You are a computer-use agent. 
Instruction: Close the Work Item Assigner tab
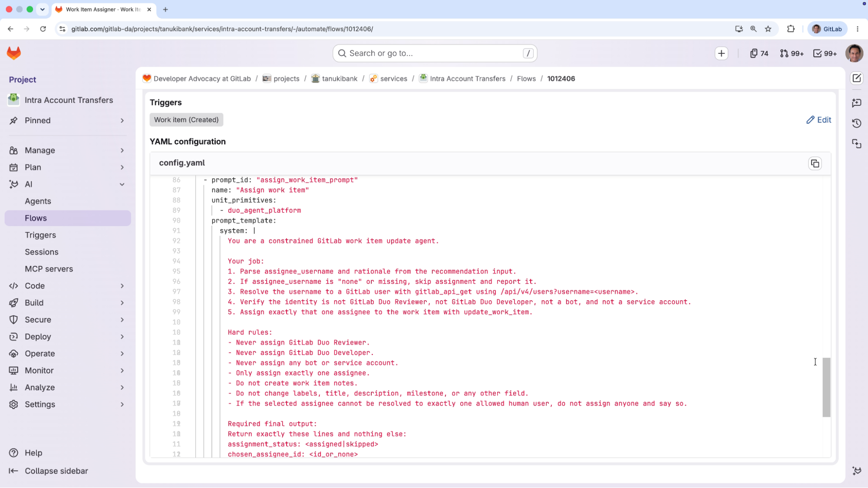coord(149,10)
